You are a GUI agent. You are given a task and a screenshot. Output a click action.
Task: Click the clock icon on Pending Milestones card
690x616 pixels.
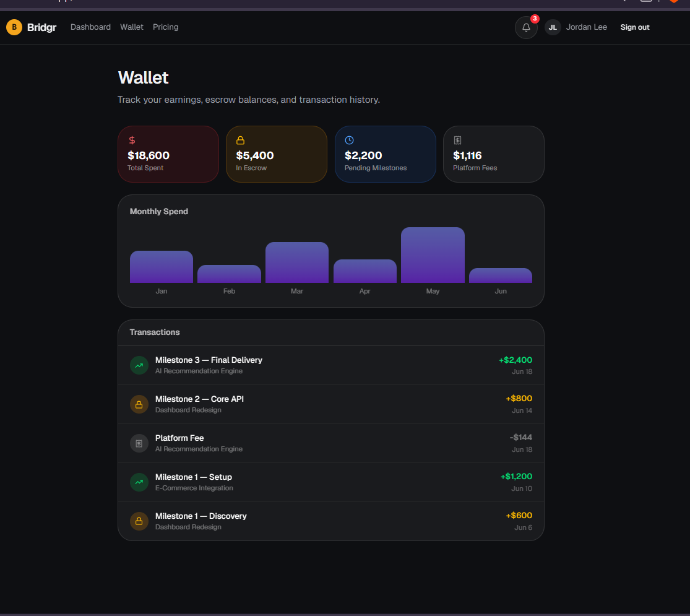coord(349,141)
